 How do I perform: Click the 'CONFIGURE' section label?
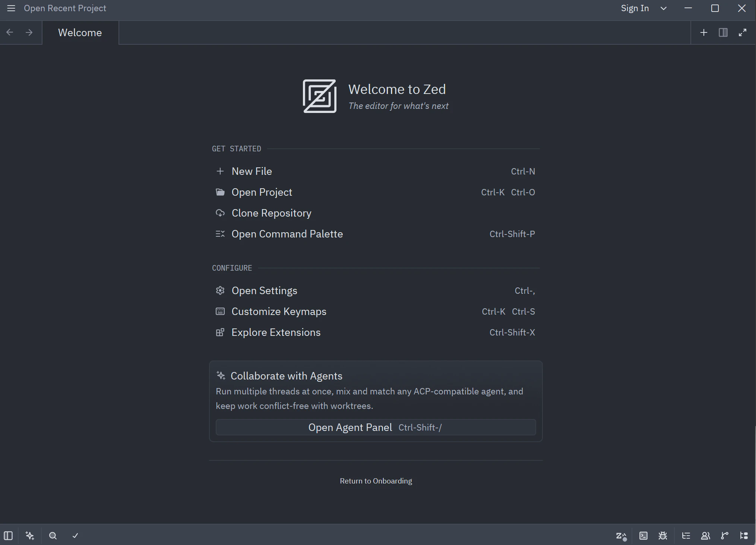[x=232, y=268]
